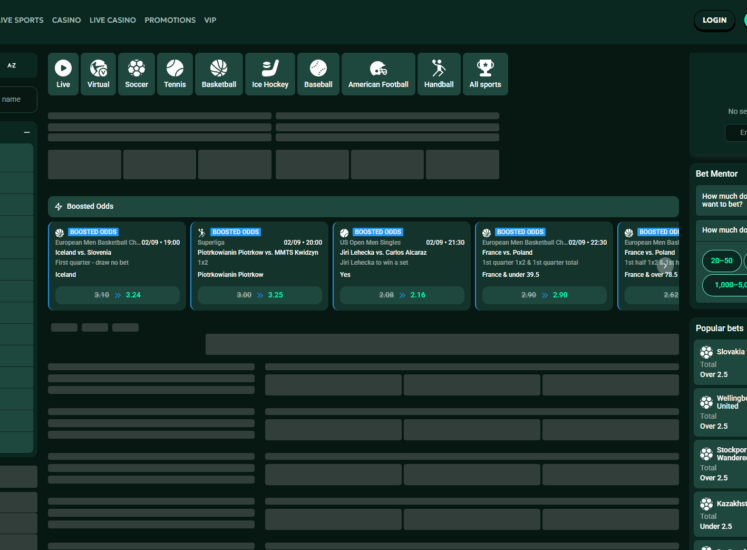Open Handball events
Image resolution: width=747 pixels, height=550 pixels.
tap(438, 74)
